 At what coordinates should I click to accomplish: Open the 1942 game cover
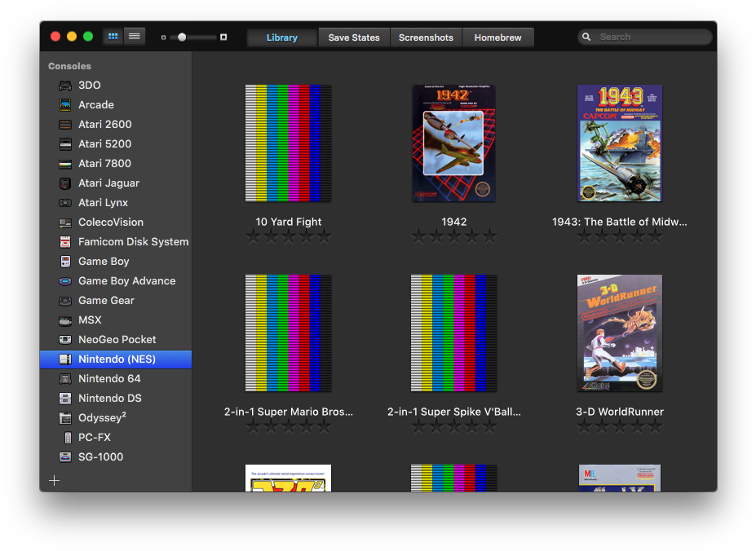453,143
